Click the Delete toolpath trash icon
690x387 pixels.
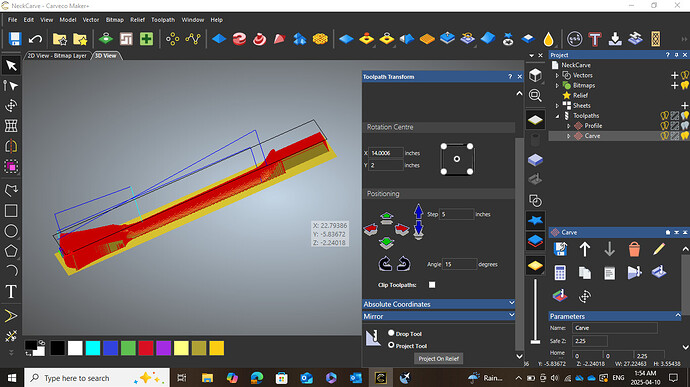(x=634, y=249)
